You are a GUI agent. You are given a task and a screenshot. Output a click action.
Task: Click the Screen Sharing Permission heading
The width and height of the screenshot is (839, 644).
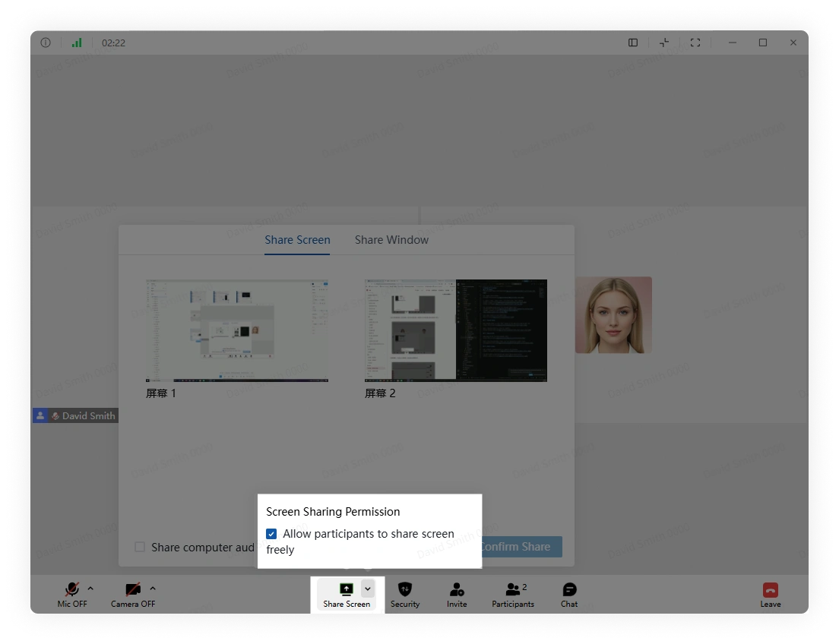333,511
